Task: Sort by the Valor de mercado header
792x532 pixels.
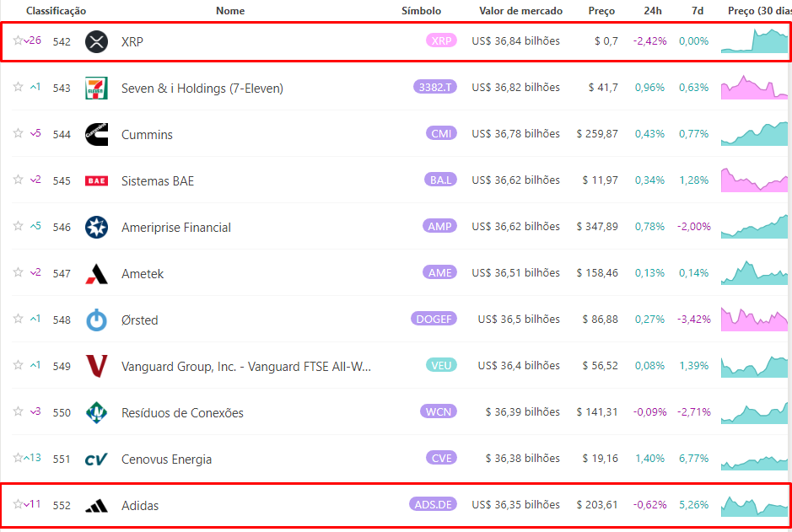Action: click(520, 11)
